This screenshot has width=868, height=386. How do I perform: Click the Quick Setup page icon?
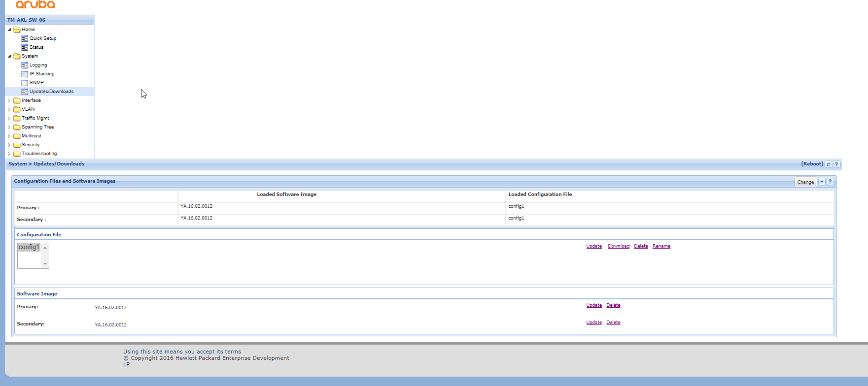tap(25, 38)
